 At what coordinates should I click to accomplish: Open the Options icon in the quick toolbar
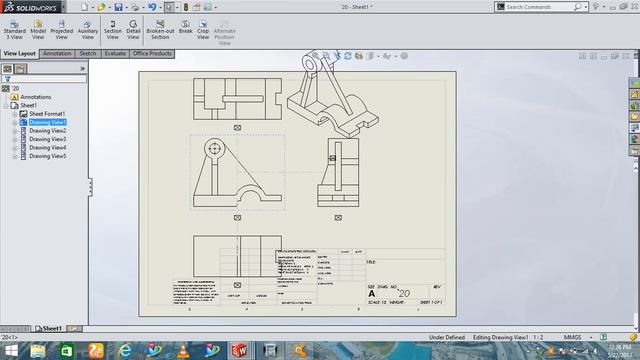point(208,7)
